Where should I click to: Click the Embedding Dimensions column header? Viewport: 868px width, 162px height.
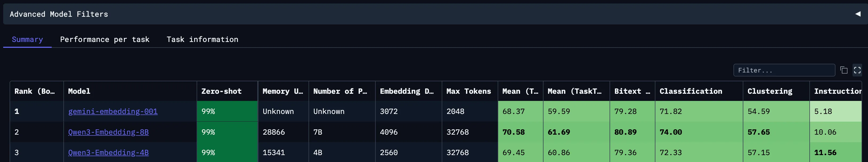[x=406, y=91]
